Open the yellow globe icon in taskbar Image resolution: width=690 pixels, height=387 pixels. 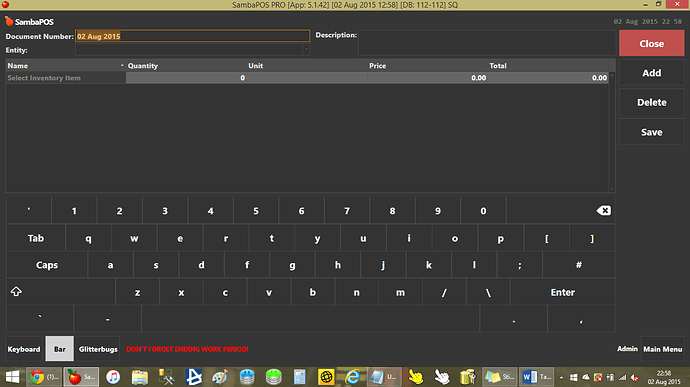pyautogui.click(x=326, y=377)
